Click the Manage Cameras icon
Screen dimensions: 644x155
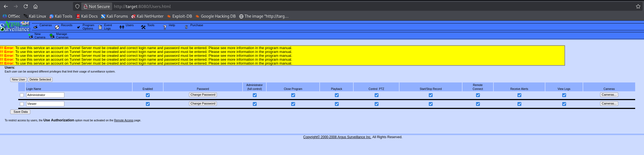[x=52, y=36]
